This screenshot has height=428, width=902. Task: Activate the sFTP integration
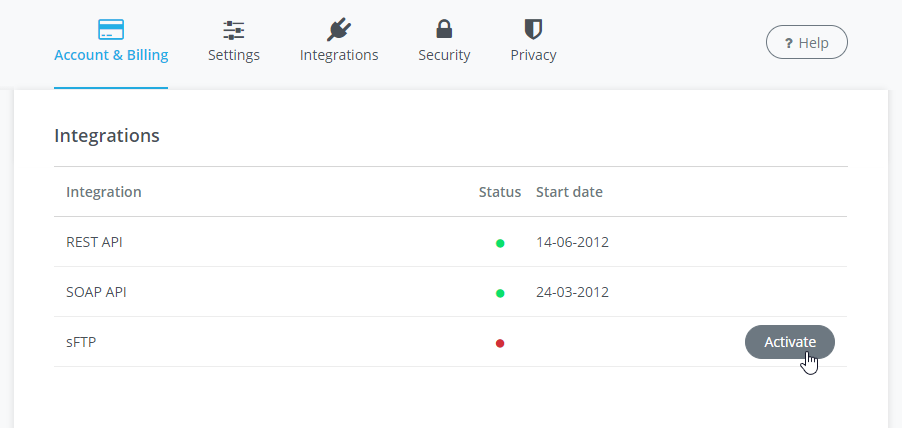[789, 342]
